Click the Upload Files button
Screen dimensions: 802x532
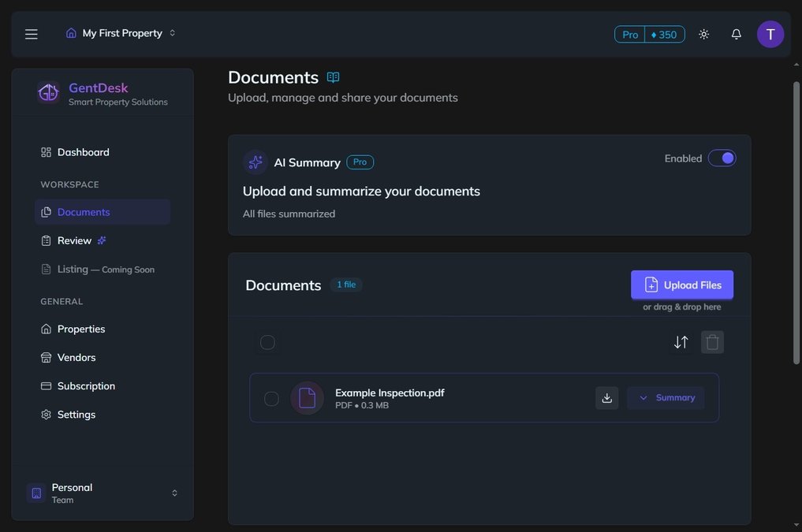pyautogui.click(x=681, y=285)
